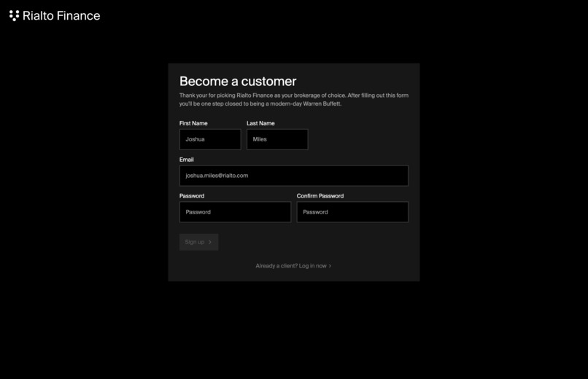Click the 'Email' label
The height and width of the screenshot is (379, 588).
tap(186, 160)
